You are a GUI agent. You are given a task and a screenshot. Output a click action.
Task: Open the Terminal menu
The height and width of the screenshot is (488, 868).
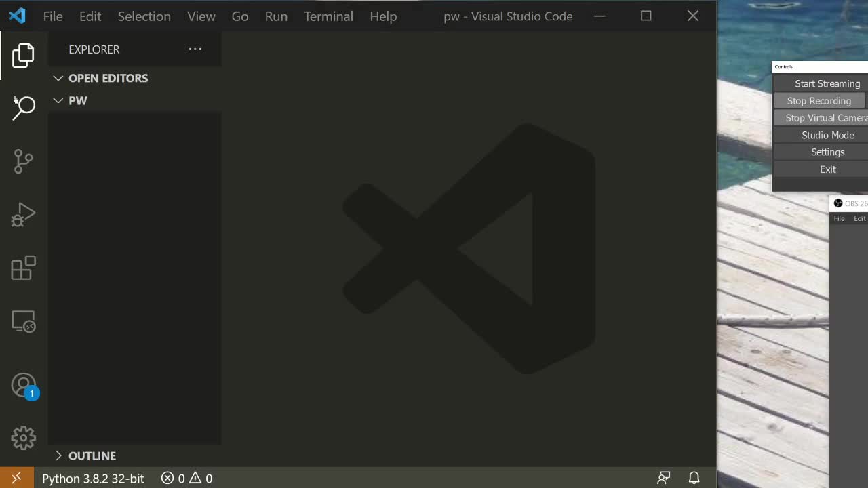pyautogui.click(x=328, y=16)
